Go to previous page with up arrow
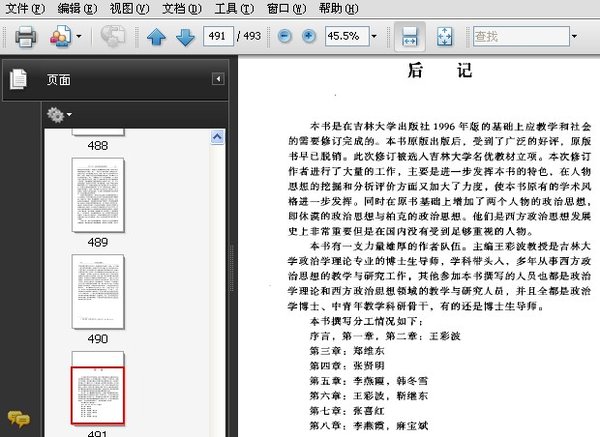The image size is (600, 437). coord(156,38)
